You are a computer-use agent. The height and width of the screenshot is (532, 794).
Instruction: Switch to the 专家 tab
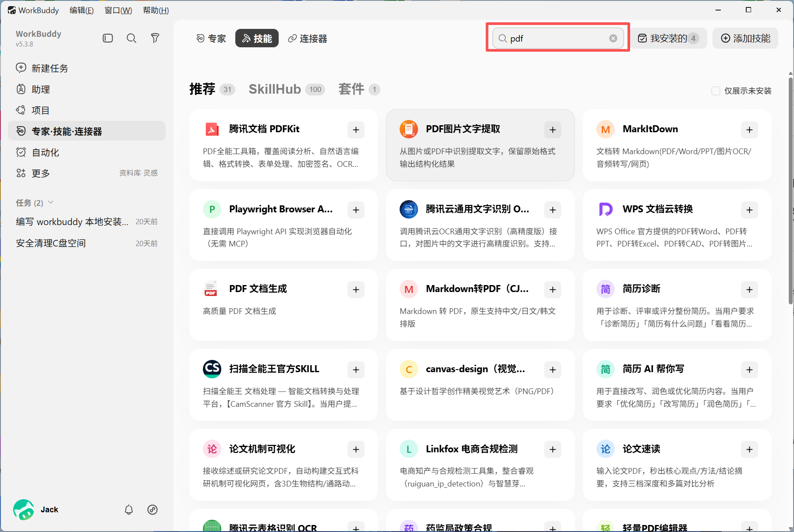pyautogui.click(x=211, y=39)
